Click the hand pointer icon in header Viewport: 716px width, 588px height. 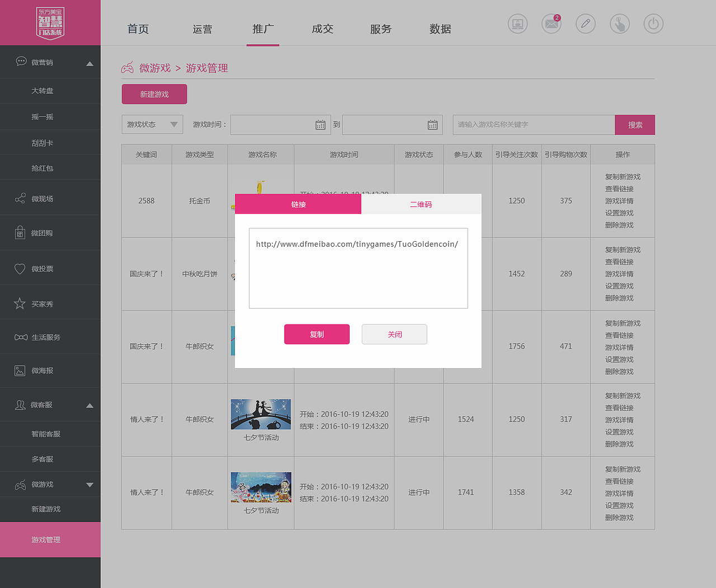click(x=620, y=23)
